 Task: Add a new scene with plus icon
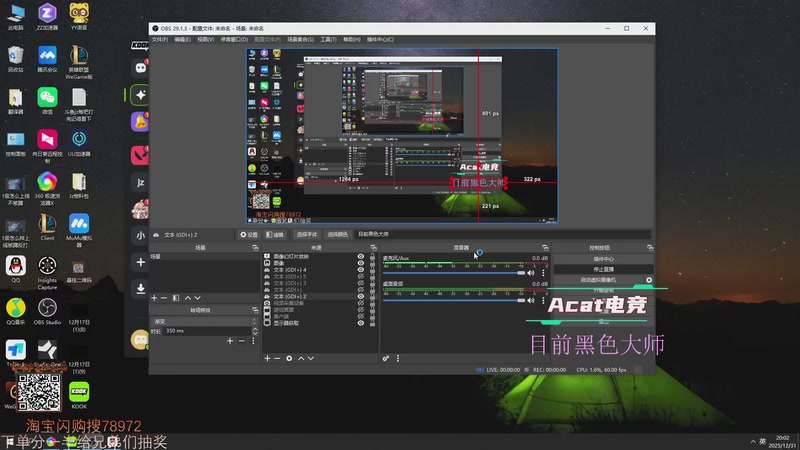(154, 298)
